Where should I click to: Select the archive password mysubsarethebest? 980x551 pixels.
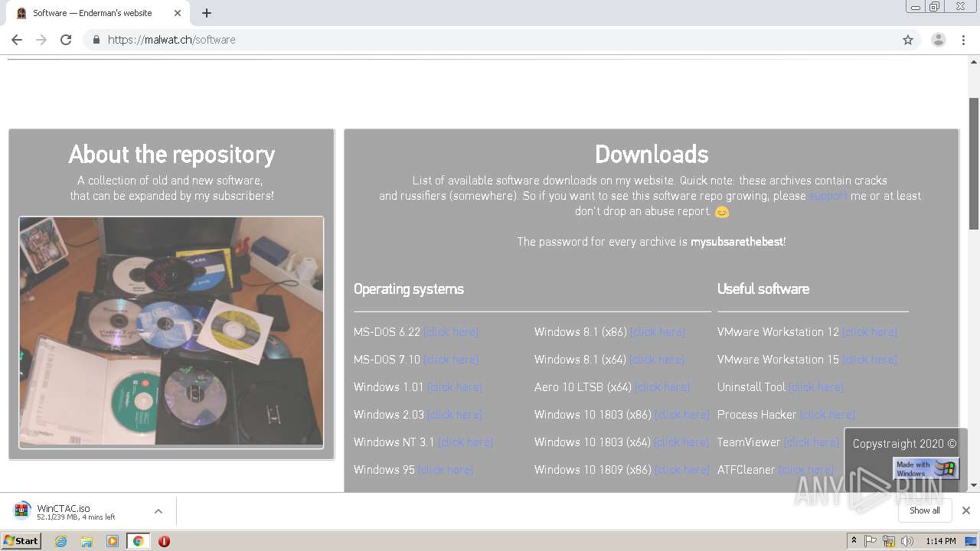(737, 242)
